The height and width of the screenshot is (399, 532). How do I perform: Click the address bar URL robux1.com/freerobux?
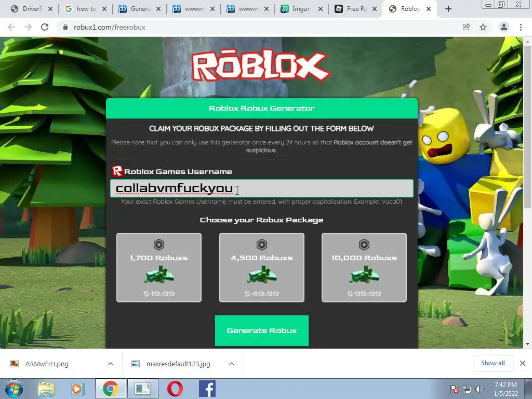coord(109,27)
